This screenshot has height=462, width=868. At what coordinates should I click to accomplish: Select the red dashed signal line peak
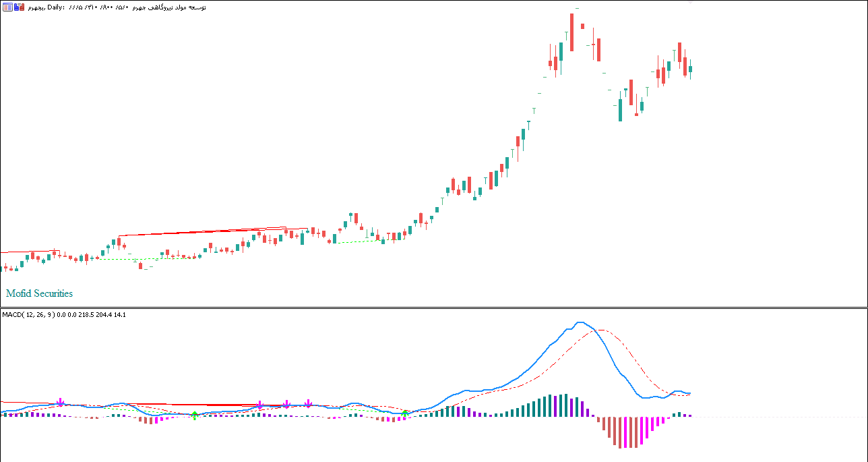point(602,330)
